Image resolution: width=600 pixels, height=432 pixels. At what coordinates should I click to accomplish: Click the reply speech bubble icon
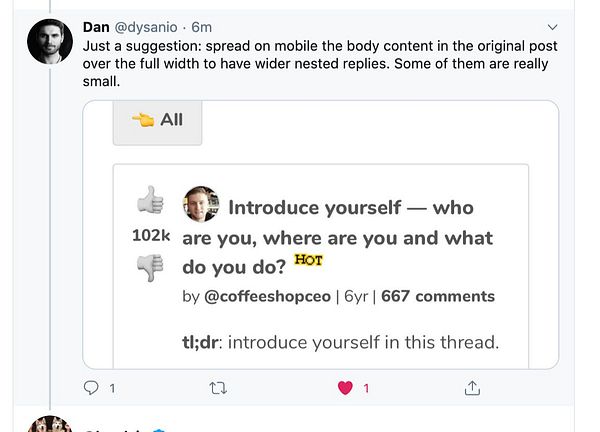[x=91, y=388]
